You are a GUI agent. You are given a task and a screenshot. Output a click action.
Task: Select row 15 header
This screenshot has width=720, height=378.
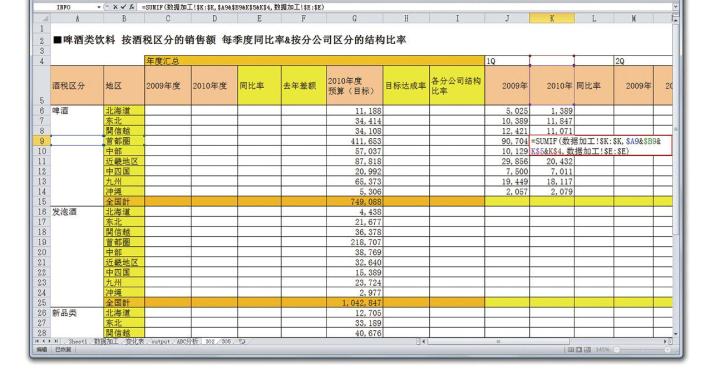coord(42,201)
